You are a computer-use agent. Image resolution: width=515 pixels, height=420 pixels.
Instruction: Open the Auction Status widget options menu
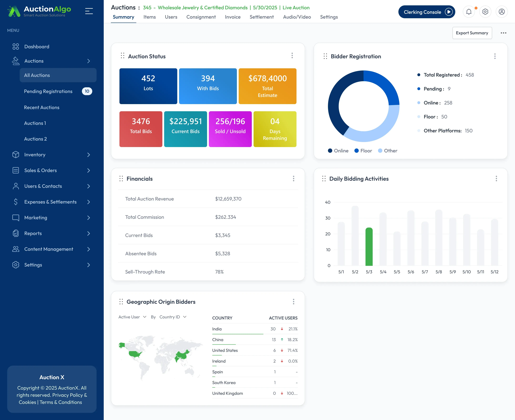pyautogui.click(x=292, y=56)
